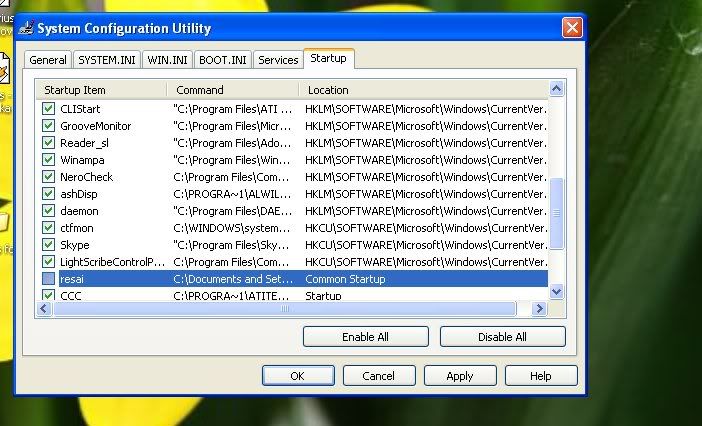Uncheck the NeroCheck checkbox
Image resolution: width=702 pixels, height=426 pixels.
48,177
